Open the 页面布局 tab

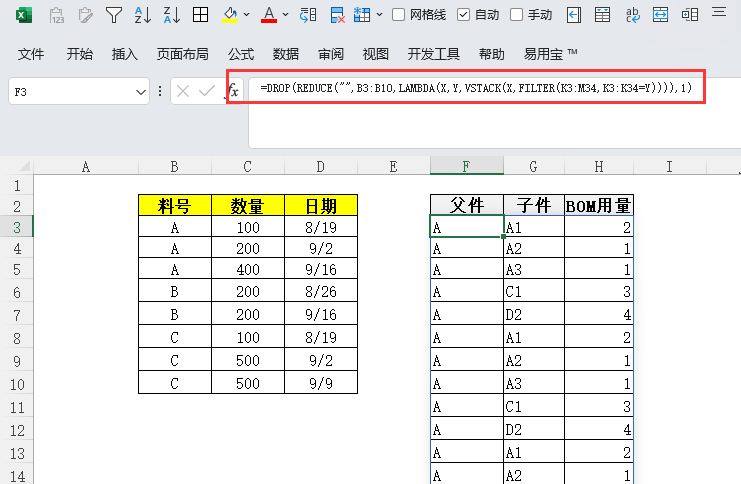pyautogui.click(x=182, y=54)
